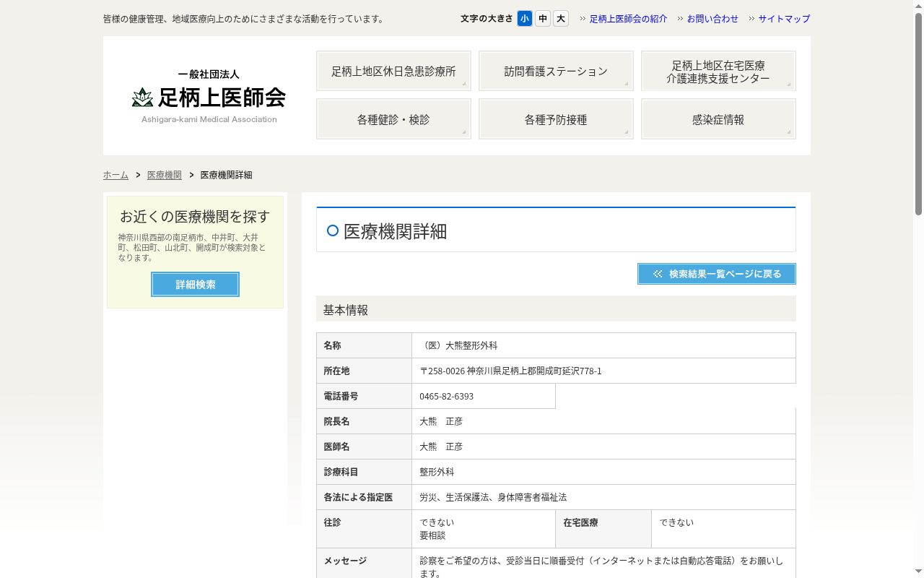924x578 pixels.
Task: Open 各種予防接種 menu
Action: pyautogui.click(x=556, y=119)
